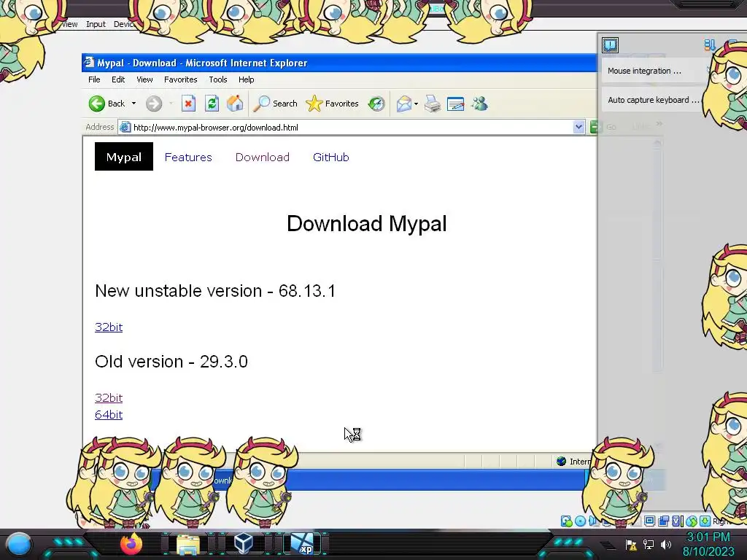Click the volume speaker tray icon
747x560 pixels.
pos(665,544)
